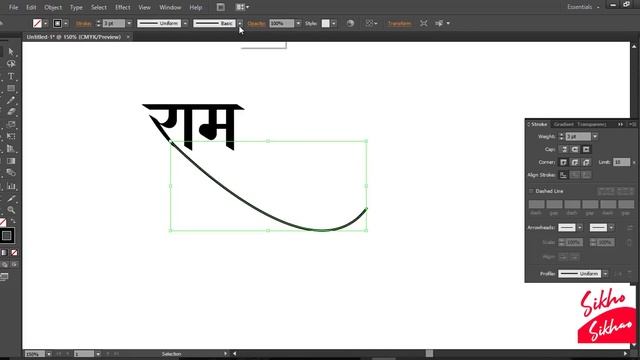Screen dimensions: 640x360
Task: Select the Column Graph tool
Action: (x=11, y=186)
